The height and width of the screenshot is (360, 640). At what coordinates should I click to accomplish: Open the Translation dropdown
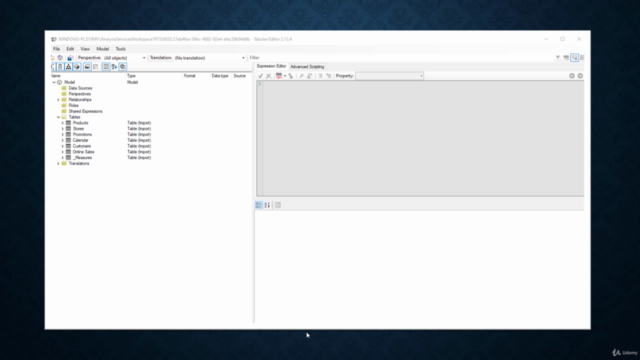click(243, 58)
